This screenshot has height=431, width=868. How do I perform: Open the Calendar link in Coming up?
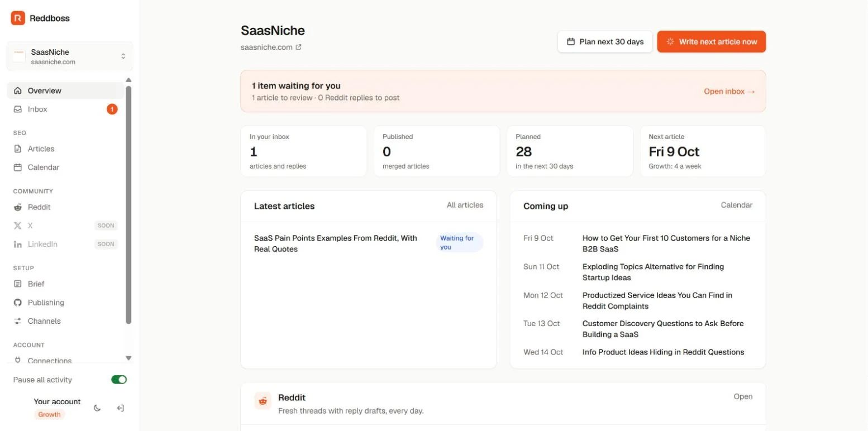coord(737,205)
